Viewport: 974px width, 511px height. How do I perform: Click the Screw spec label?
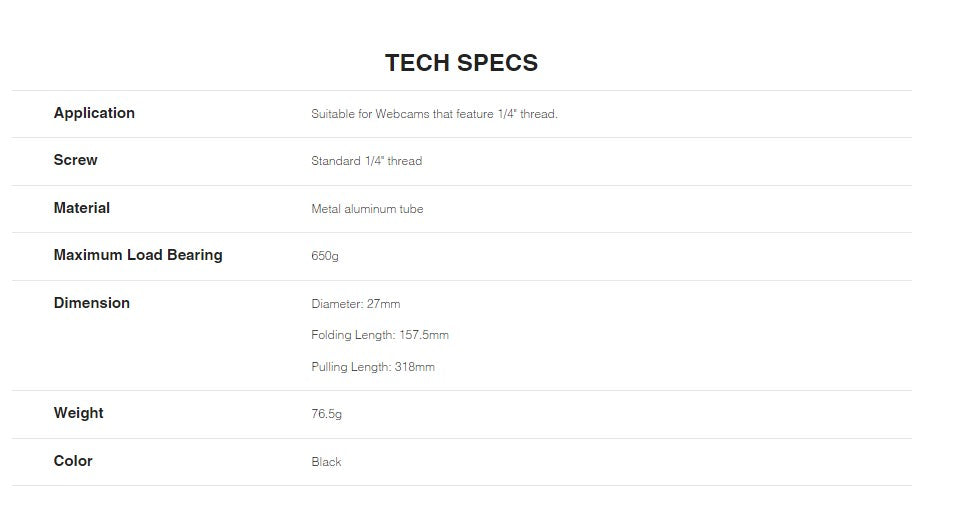coord(75,160)
